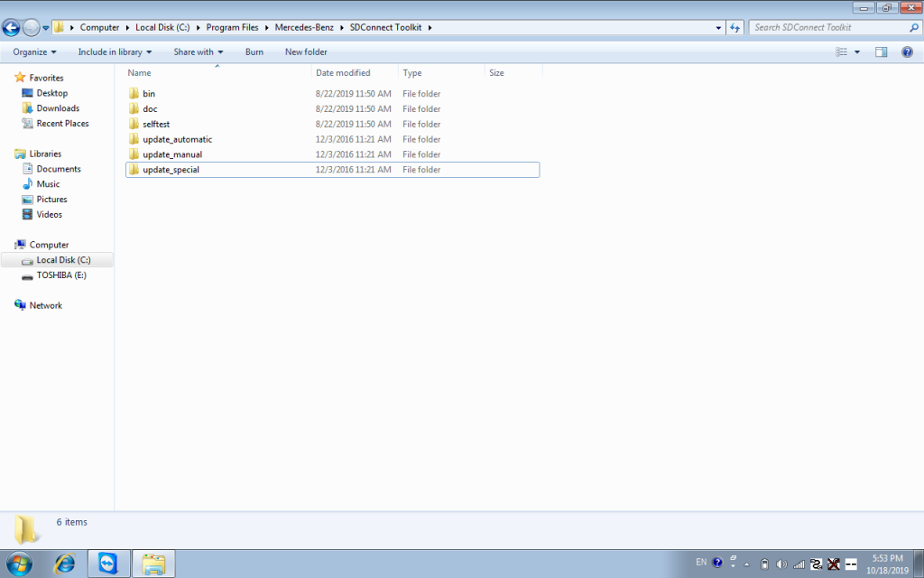Open the Help icon in the toolbar
This screenshot has height=578, width=924.
[x=907, y=51]
